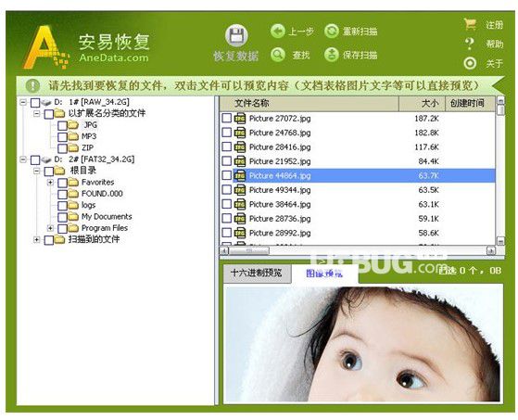
Task: Click the Previous Step (上一步) arrow icon
Action: 278,32
